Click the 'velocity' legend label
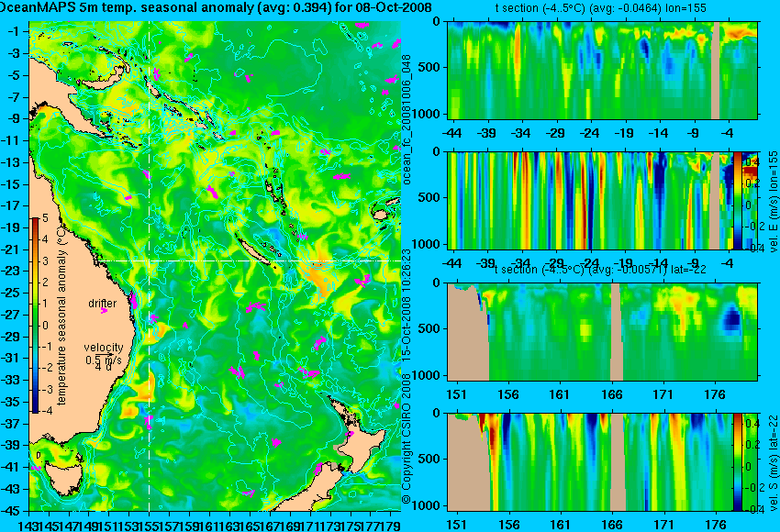Image resolution: width=780 pixels, height=532 pixels. coord(104,347)
